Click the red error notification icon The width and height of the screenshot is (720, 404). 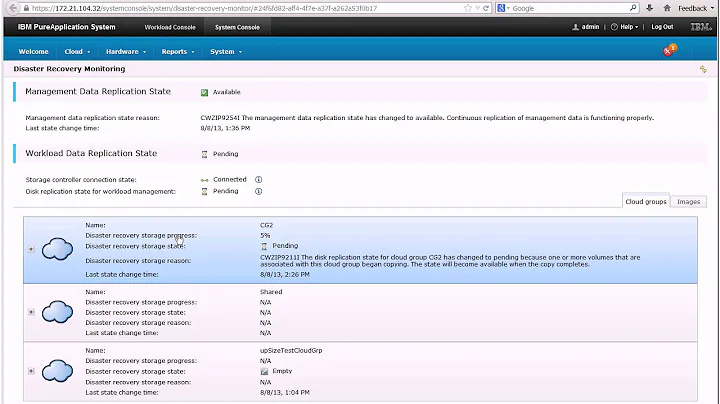(669, 50)
